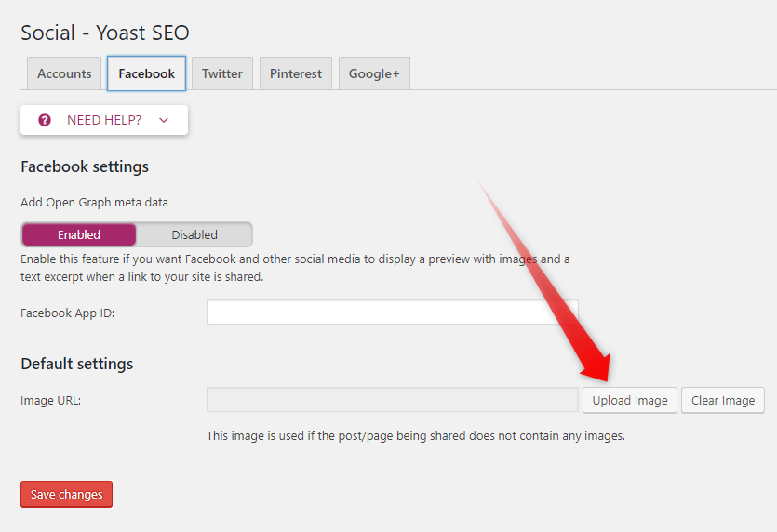Click the "Default settings" section heading
Viewport: 777px width, 532px height.
tap(76, 364)
